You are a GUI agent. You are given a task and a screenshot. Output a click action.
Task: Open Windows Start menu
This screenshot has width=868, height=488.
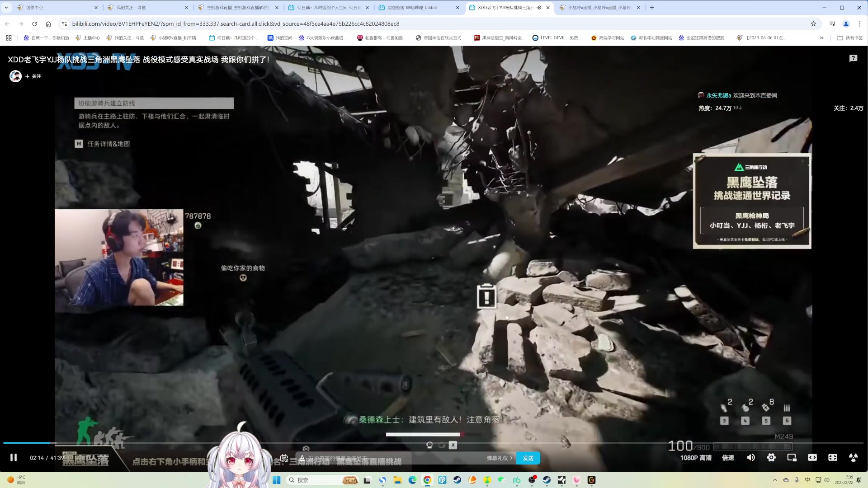click(277, 480)
